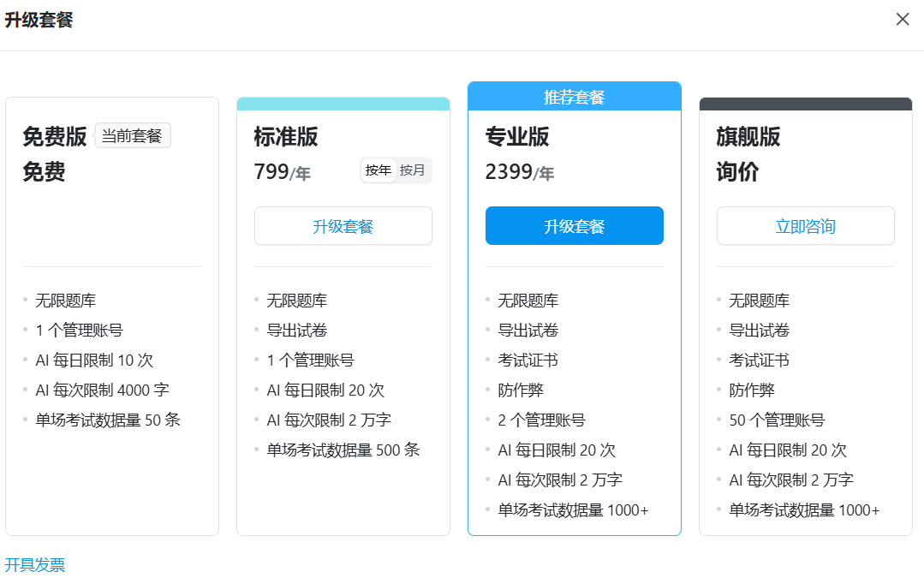Select the 免费版 plan card
Viewport: 924px width, 578px height.
click(111, 317)
